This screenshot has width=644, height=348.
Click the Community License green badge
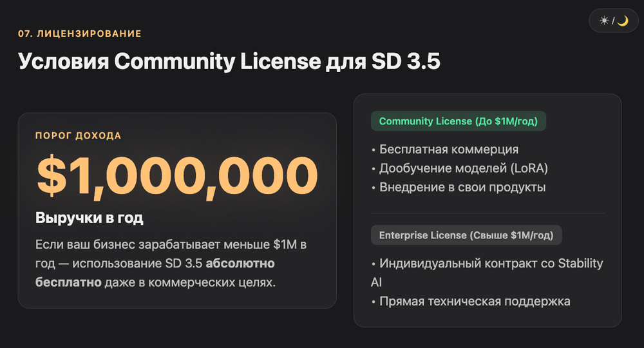pyautogui.click(x=459, y=121)
